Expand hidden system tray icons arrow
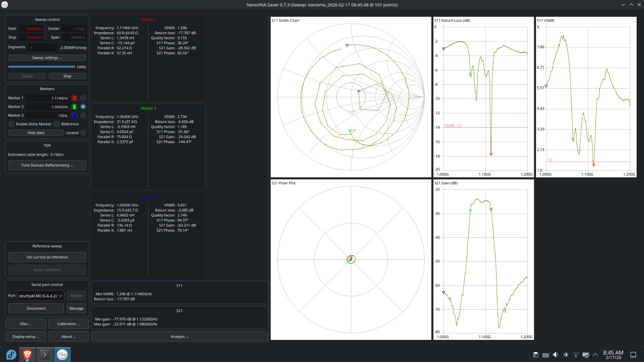This screenshot has width=644, height=362. click(x=595, y=355)
